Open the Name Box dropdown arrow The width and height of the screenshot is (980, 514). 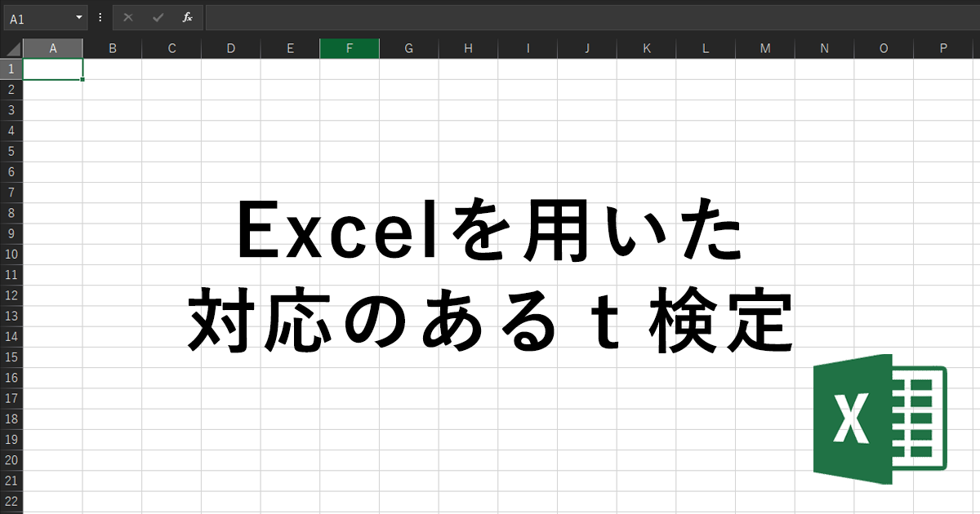[x=79, y=17]
